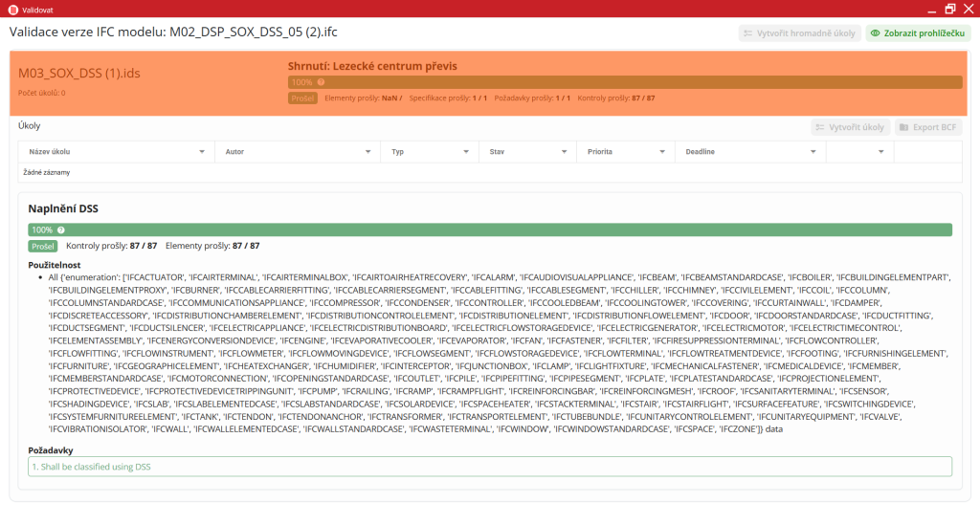Open the Autor column dropdown arrow
The height and width of the screenshot is (525, 980).
click(367, 152)
